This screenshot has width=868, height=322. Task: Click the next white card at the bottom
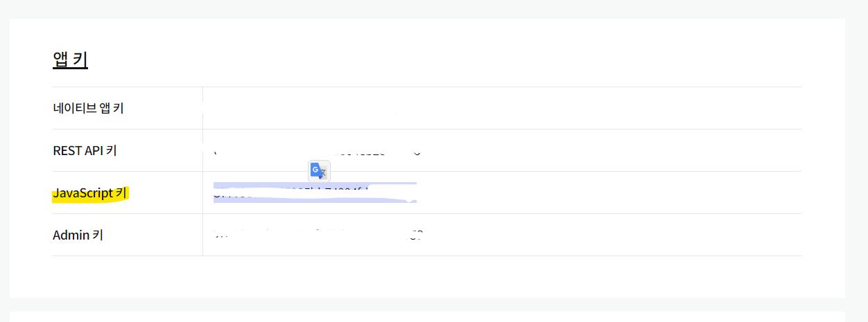click(x=427, y=317)
